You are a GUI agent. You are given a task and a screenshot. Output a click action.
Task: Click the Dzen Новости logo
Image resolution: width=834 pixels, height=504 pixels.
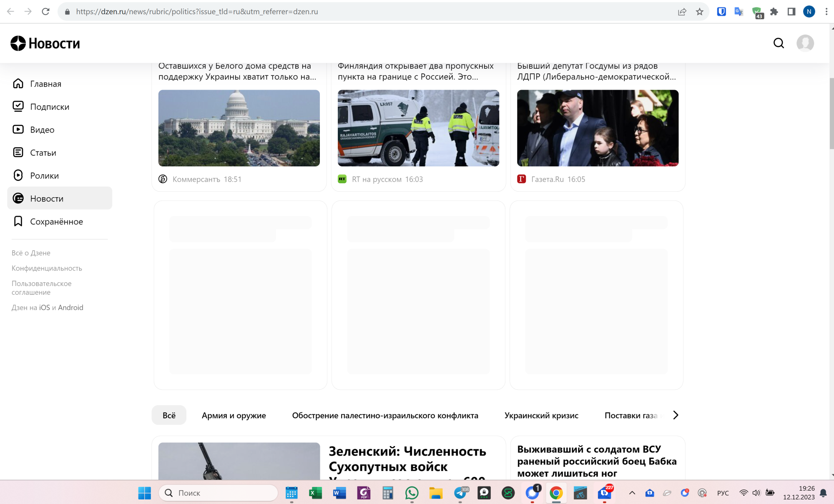(46, 43)
